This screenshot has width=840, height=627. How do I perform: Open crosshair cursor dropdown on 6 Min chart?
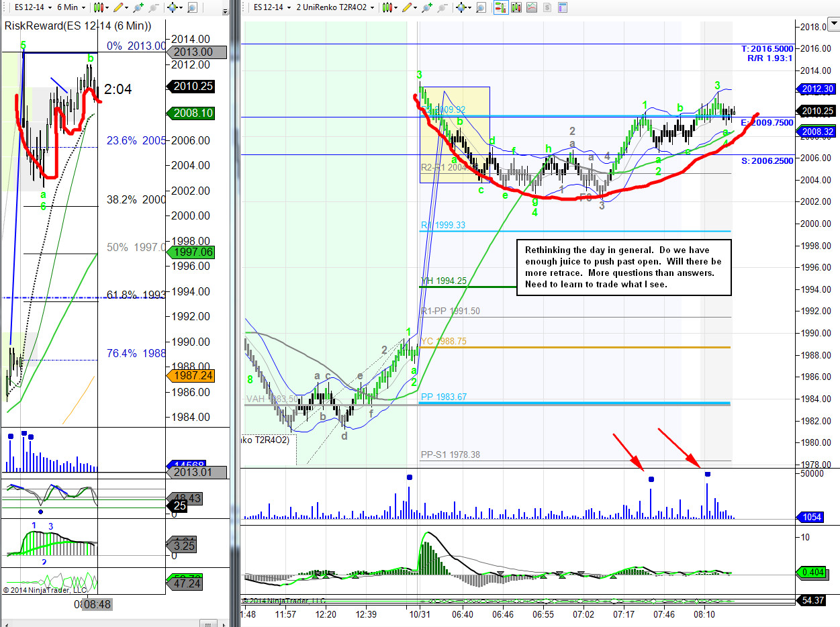[x=175, y=7]
